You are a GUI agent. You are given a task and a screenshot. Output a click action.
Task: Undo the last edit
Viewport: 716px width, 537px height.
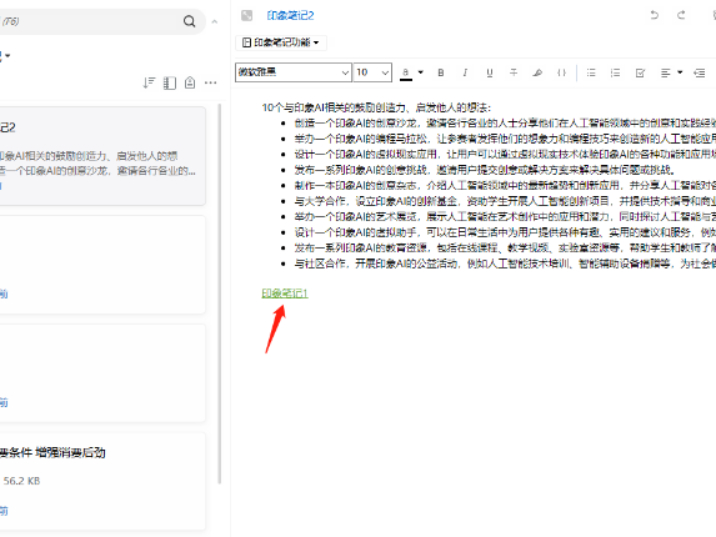coord(654,16)
